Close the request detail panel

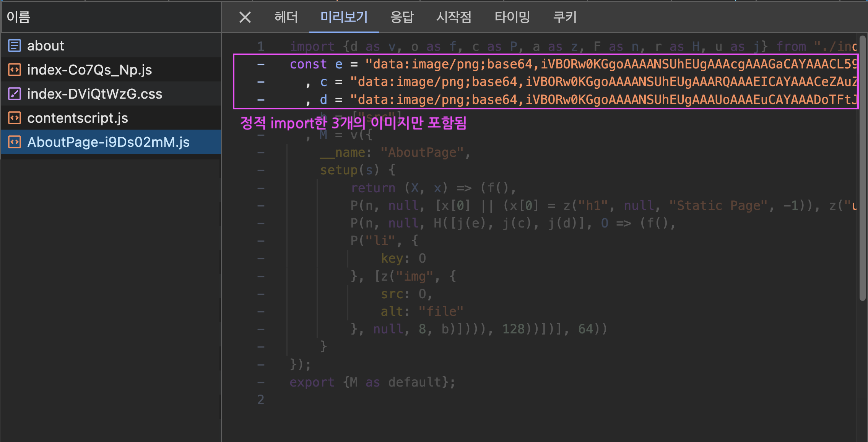[x=245, y=17]
